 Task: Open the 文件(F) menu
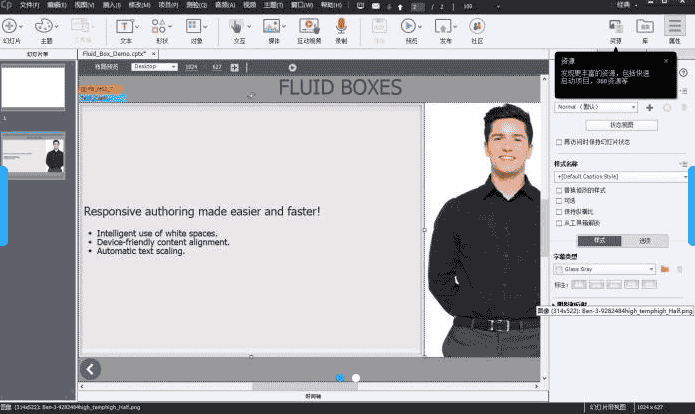(x=30, y=5)
